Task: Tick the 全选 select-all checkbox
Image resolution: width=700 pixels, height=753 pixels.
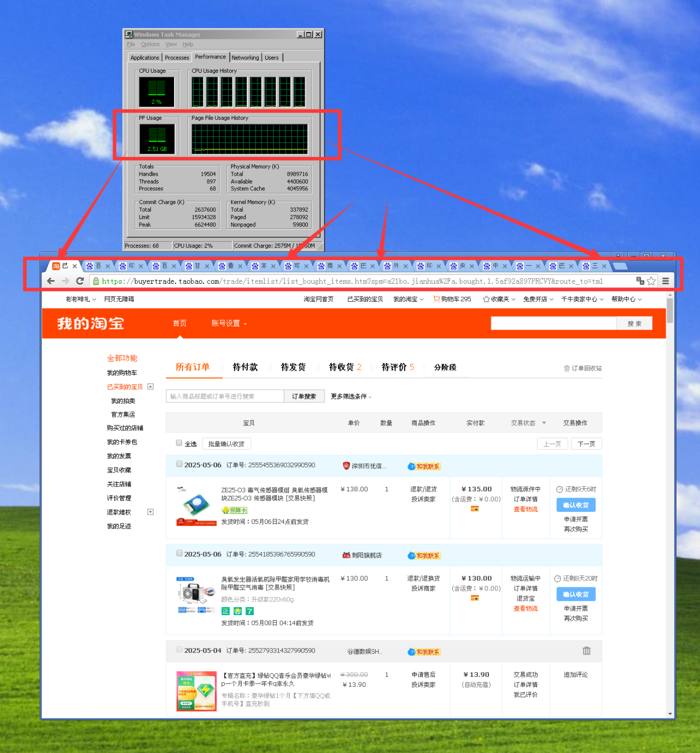Action: [x=179, y=443]
